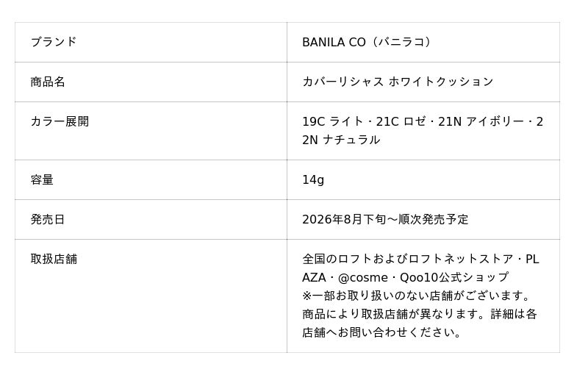Click the Qoo10公式ショップ store name
The image size is (588, 375).
454,277
